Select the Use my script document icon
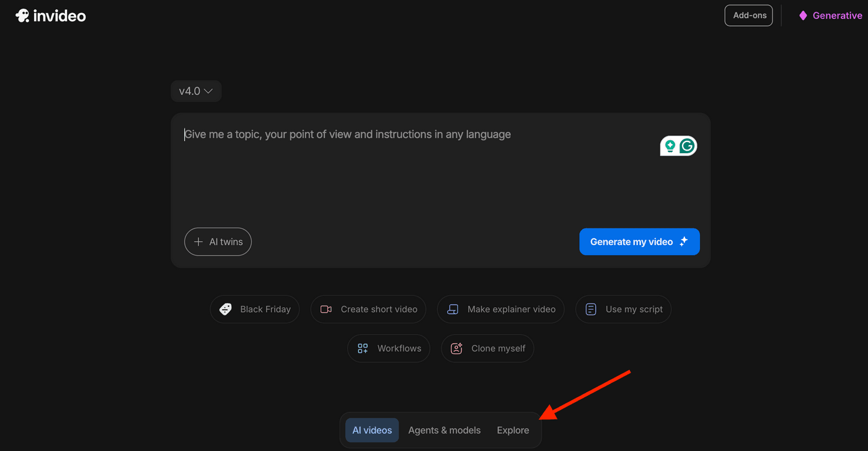The width and height of the screenshot is (868, 451). click(591, 309)
